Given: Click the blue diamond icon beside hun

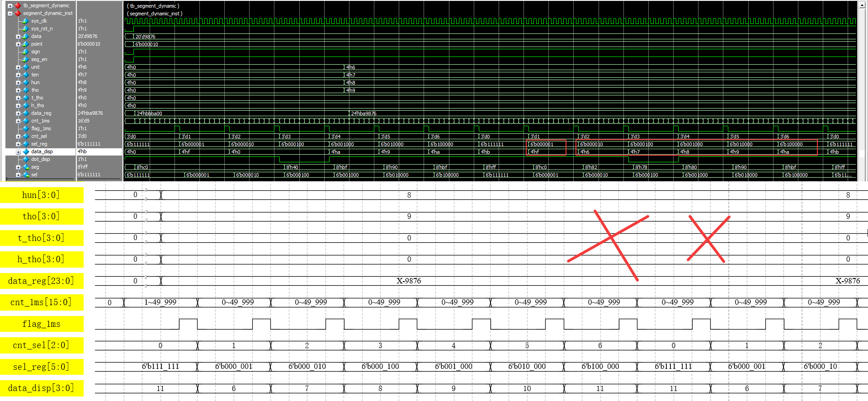Looking at the screenshot, I should (26, 82).
